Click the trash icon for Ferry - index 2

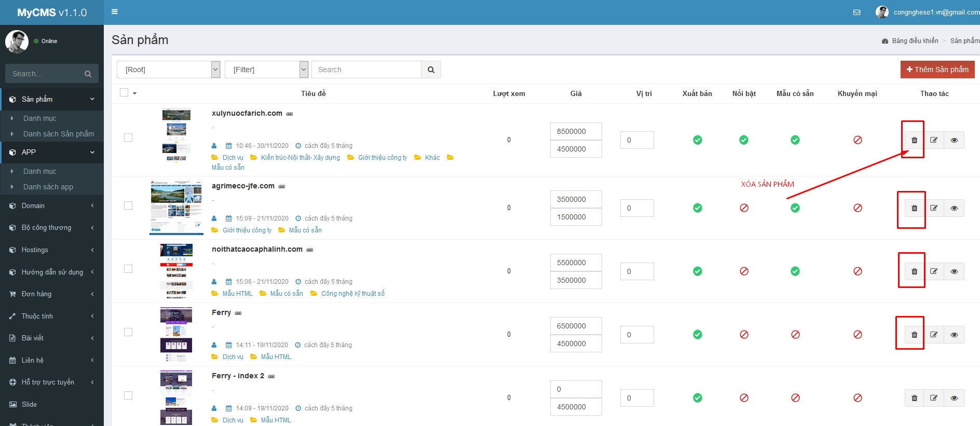pos(914,398)
